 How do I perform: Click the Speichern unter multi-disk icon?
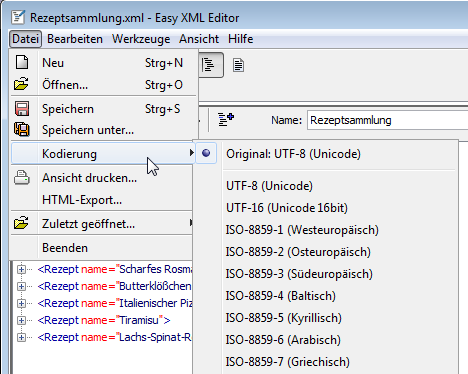tap(22, 129)
